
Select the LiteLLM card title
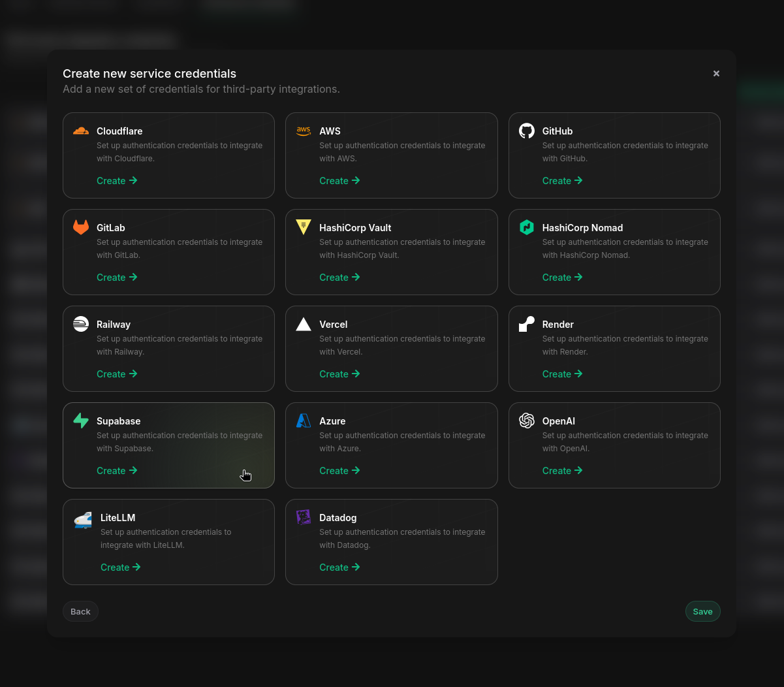(118, 518)
